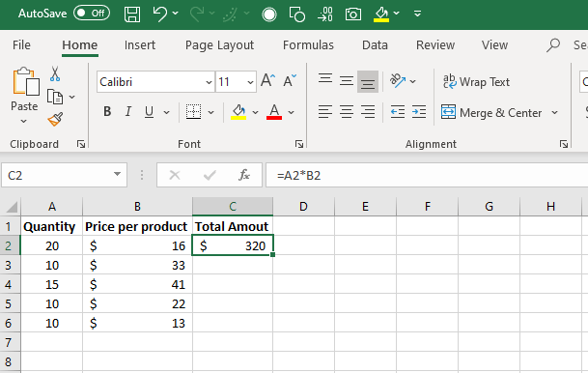Click the Undo arrow icon
Screen dimensions: 588x373
coord(160,14)
